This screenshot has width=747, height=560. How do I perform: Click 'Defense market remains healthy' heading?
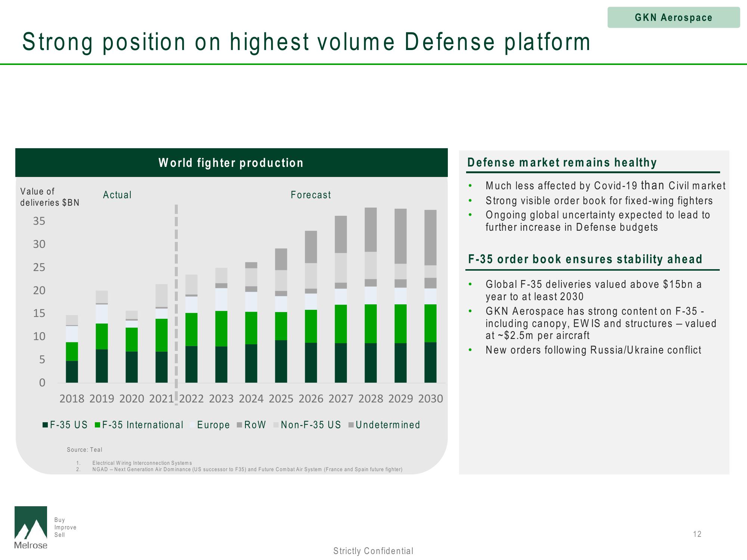[562, 162]
